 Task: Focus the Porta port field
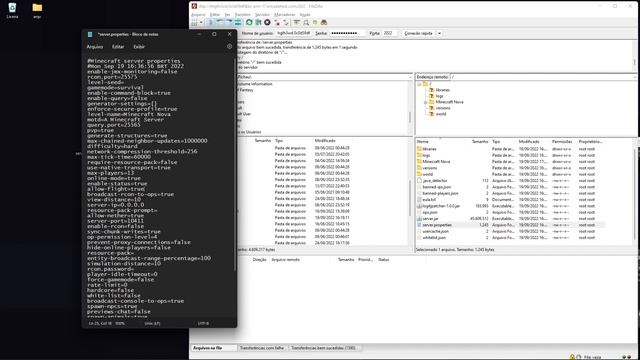click(x=389, y=33)
